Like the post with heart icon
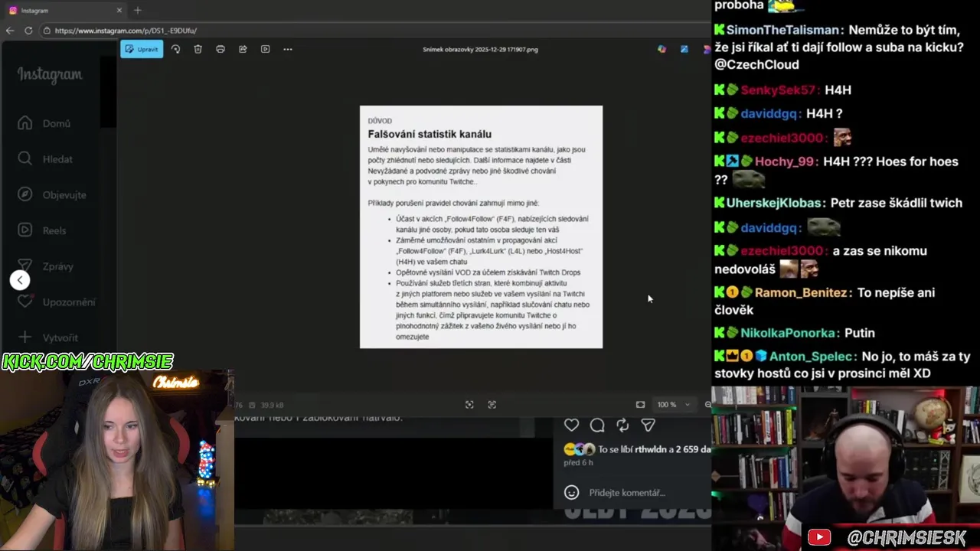This screenshot has height=551, width=980. 571,425
